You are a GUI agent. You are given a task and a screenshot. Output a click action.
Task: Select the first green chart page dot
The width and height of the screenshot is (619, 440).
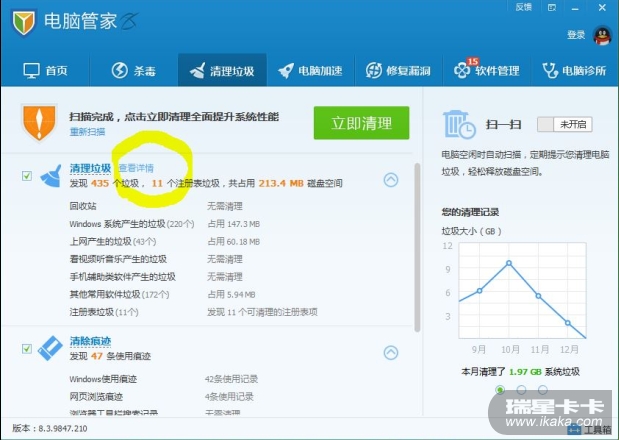tap(500, 390)
